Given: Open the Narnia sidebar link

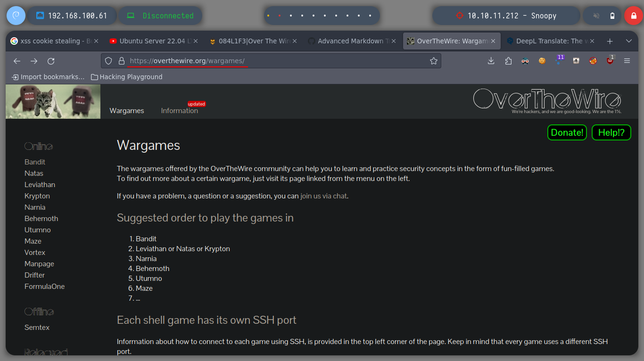Looking at the screenshot, I should pos(35,207).
